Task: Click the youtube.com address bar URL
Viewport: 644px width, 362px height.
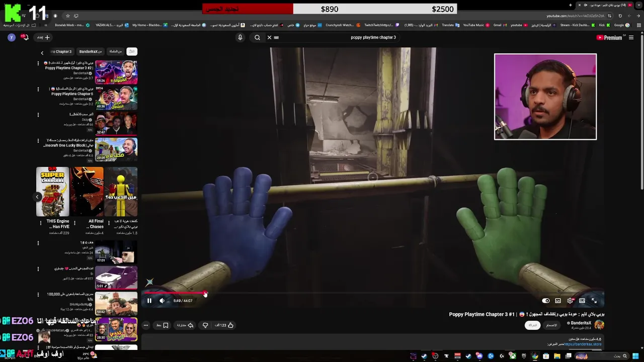Action: 576,16
